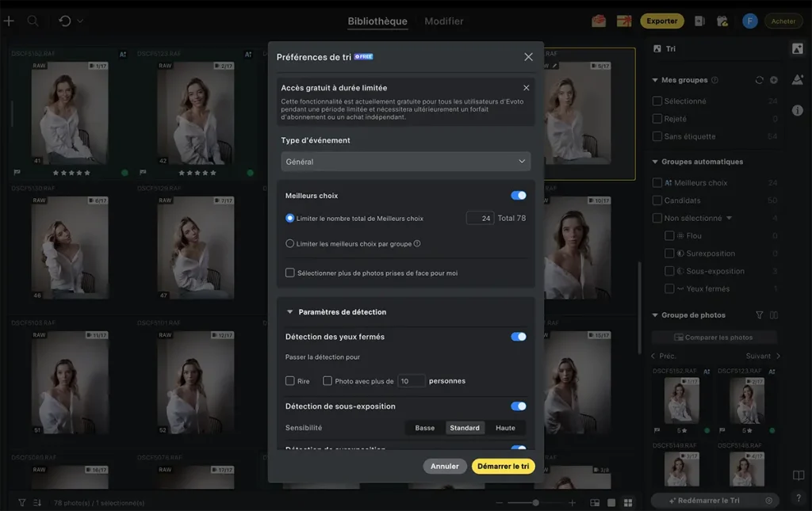Click the Exporter button
Screen dimensions: 812x511
click(x=662, y=21)
